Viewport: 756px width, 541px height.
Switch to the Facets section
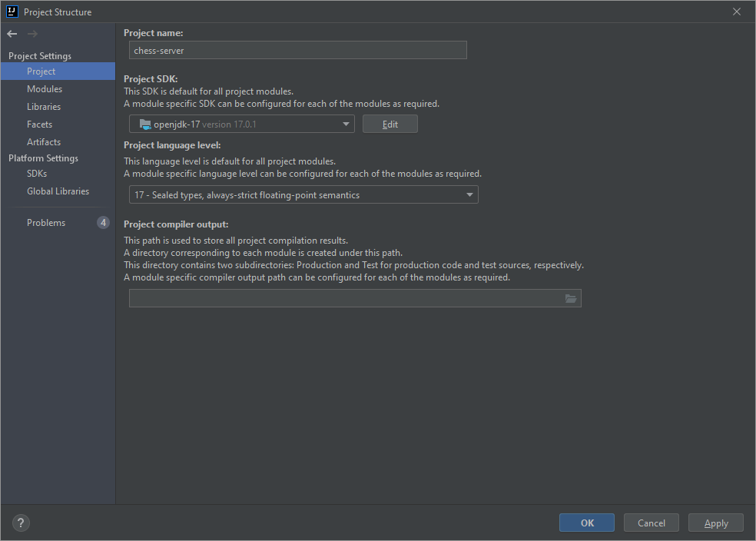tap(39, 124)
